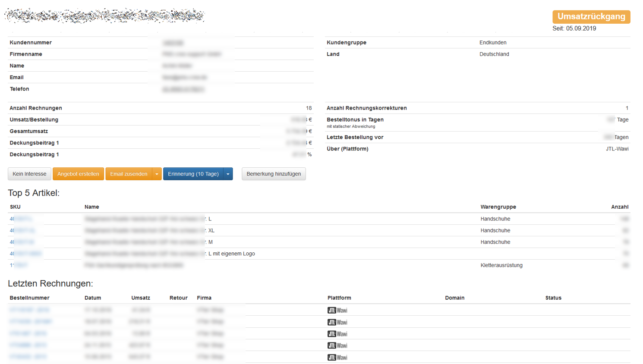The width and height of the screenshot is (643, 364).
Task: Click the Kein Interesse button
Action: [x=29, y=174]
